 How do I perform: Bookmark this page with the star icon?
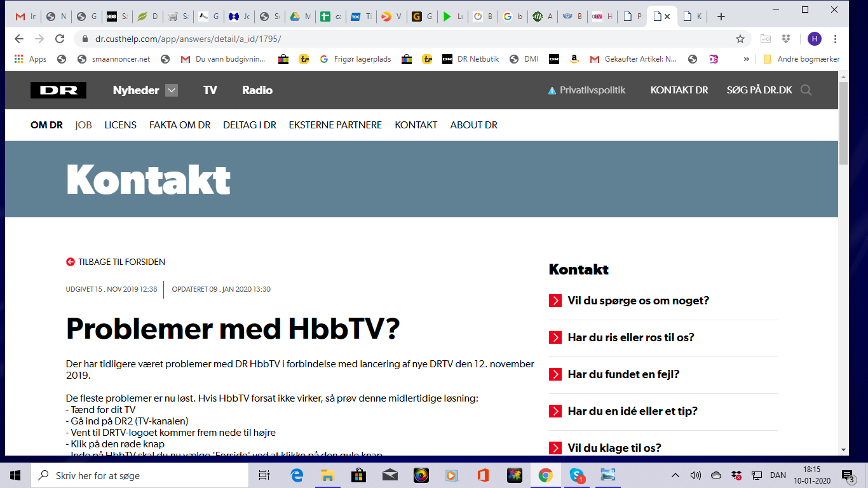(x=740, y=39)
